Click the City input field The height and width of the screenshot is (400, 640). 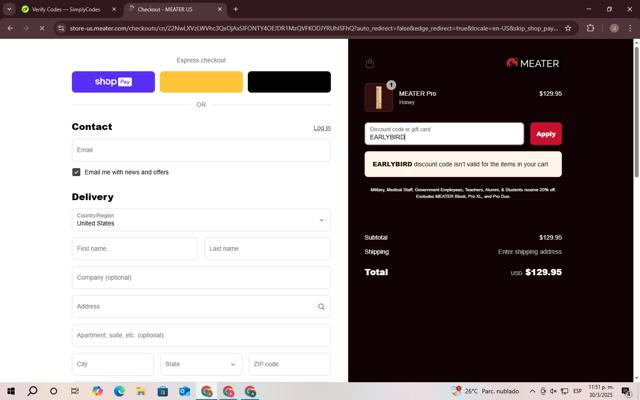(x=113, y=364)
